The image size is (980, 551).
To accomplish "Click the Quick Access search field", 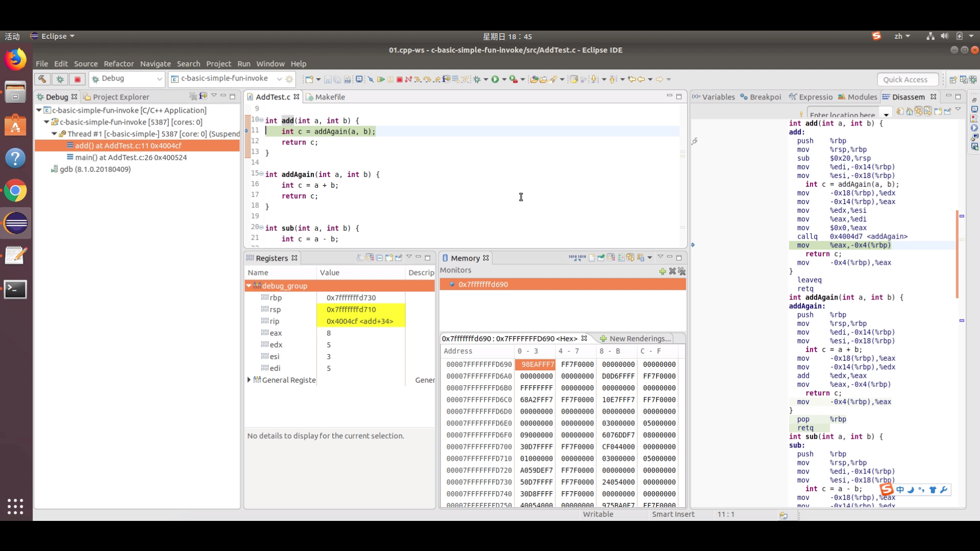I will [x=908, y=79].
